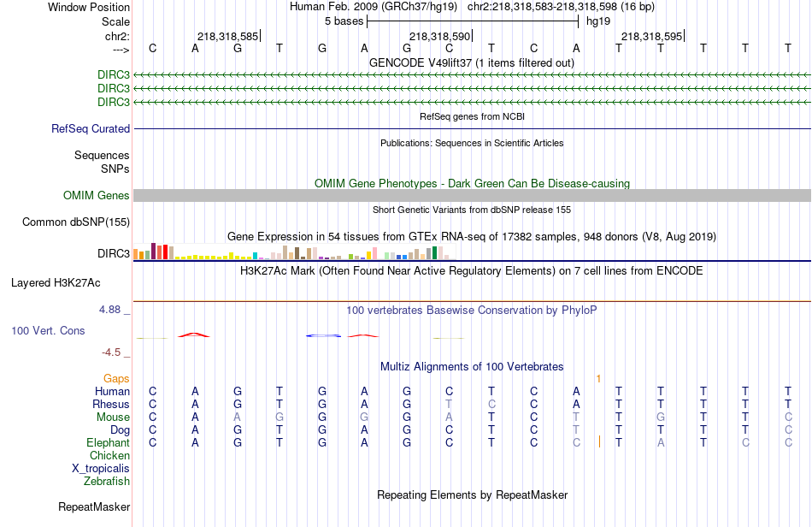
Task: Select the Layered H3K27Ac track label
Action: [56, 283]
